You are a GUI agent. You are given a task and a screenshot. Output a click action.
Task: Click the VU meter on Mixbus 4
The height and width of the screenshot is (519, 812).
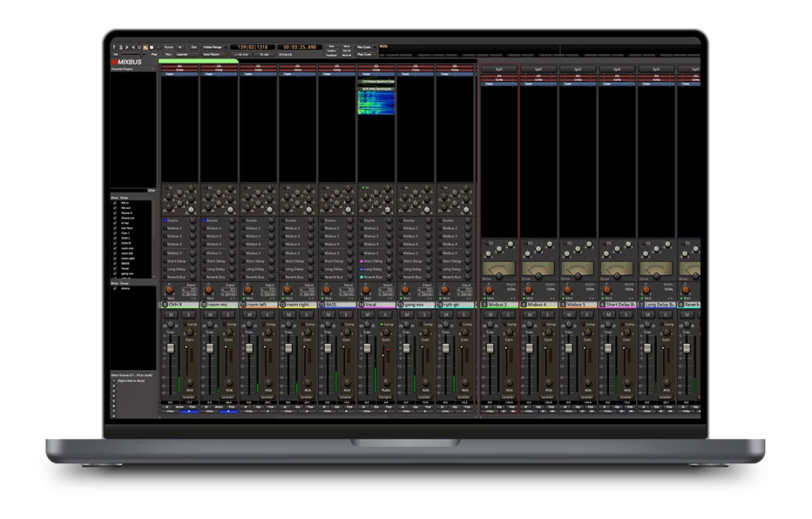(x=538, y=269)
